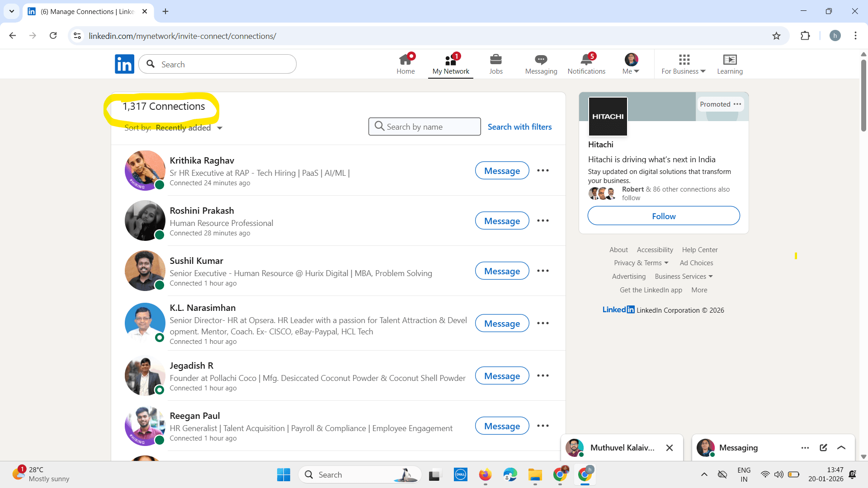This screenshot has width=868, height=488.
Task: Open Search with filters link
Action: 519,127
